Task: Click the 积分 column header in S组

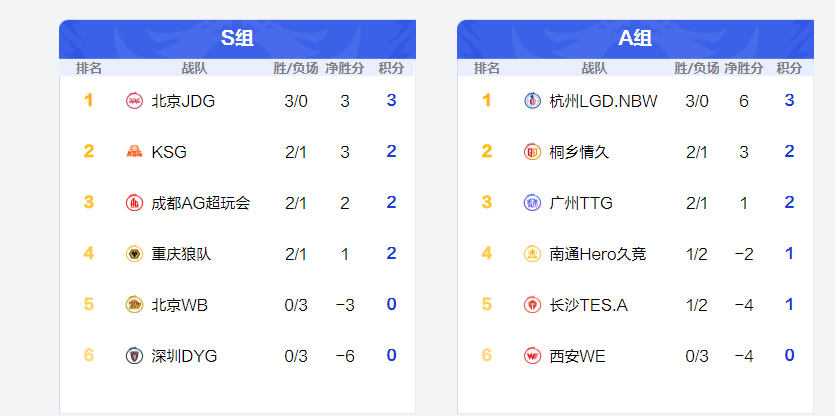Action: tap(391, 69)
